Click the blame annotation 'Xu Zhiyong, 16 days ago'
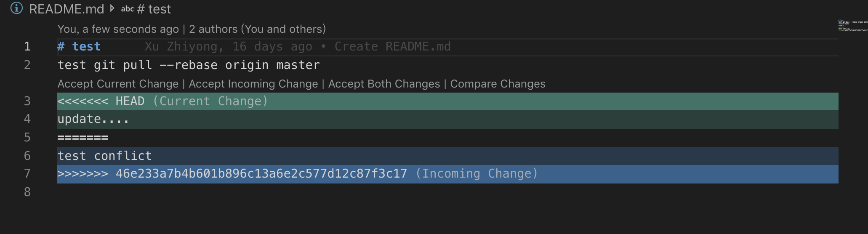868x234 pixels. click(228, 46)
